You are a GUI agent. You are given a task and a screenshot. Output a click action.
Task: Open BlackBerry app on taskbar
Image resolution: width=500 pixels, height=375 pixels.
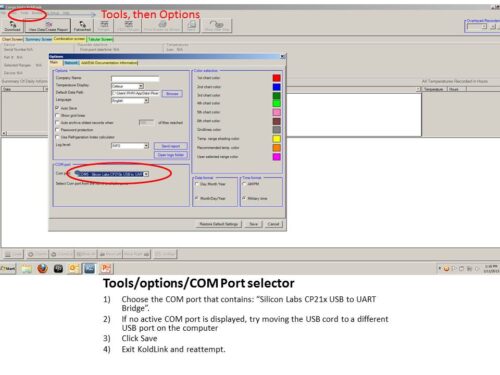(x=58, y=268)
